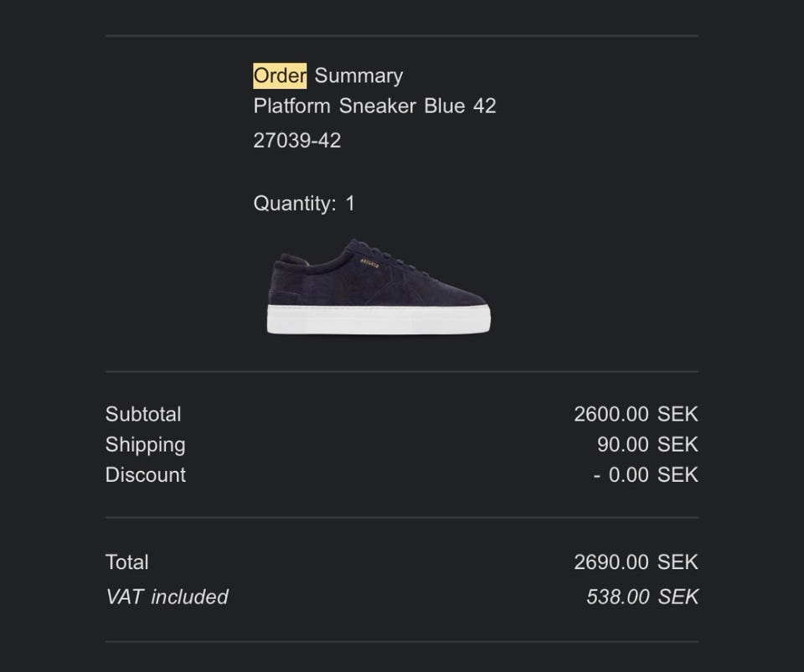This screenshot has width=804, height=672.
Task: Click the Subtotal label
Action: click(143, 414)
